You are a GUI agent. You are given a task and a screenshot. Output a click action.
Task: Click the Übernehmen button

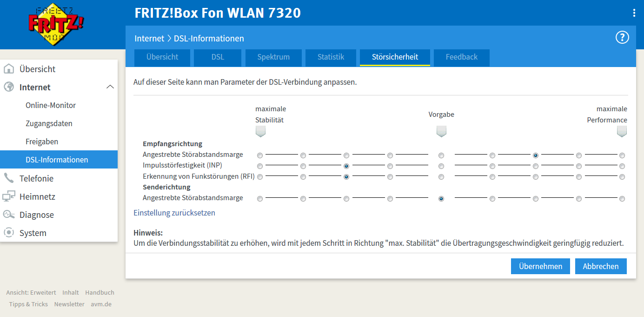(540, 266)
